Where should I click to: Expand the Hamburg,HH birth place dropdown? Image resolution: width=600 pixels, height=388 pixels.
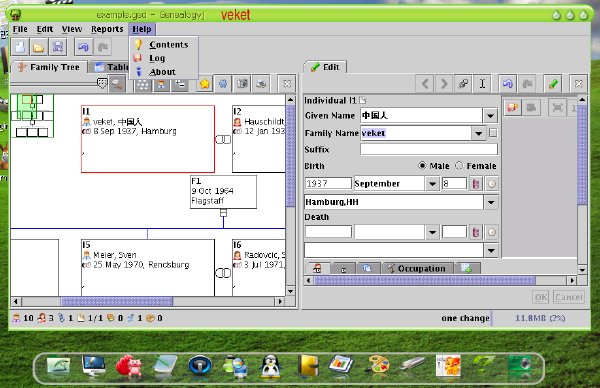click(x=491, y=202)
